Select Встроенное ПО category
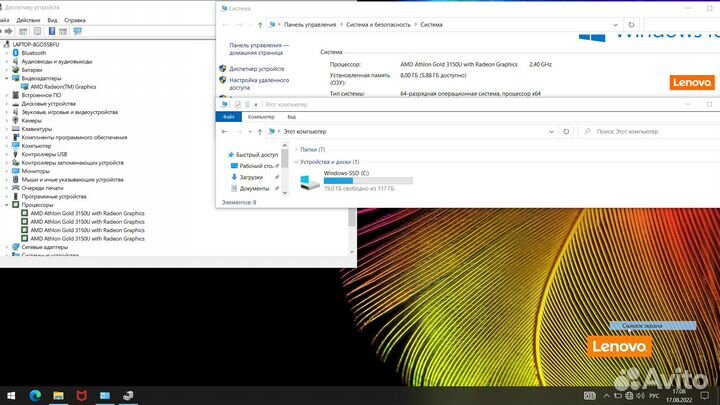Image resolution: width=720 pixels, height=405 pixels. point(41,95)
